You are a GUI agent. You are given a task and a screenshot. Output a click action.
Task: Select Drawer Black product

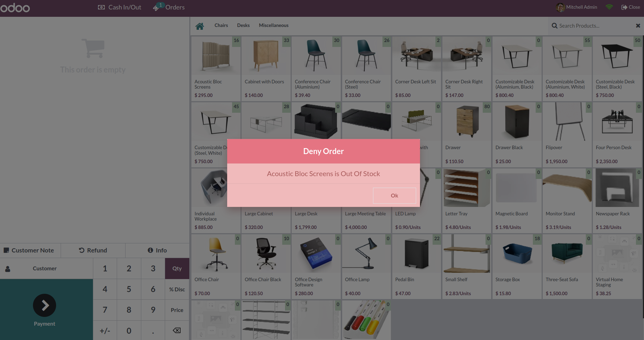pyautogui.click(x=517, y=135)
